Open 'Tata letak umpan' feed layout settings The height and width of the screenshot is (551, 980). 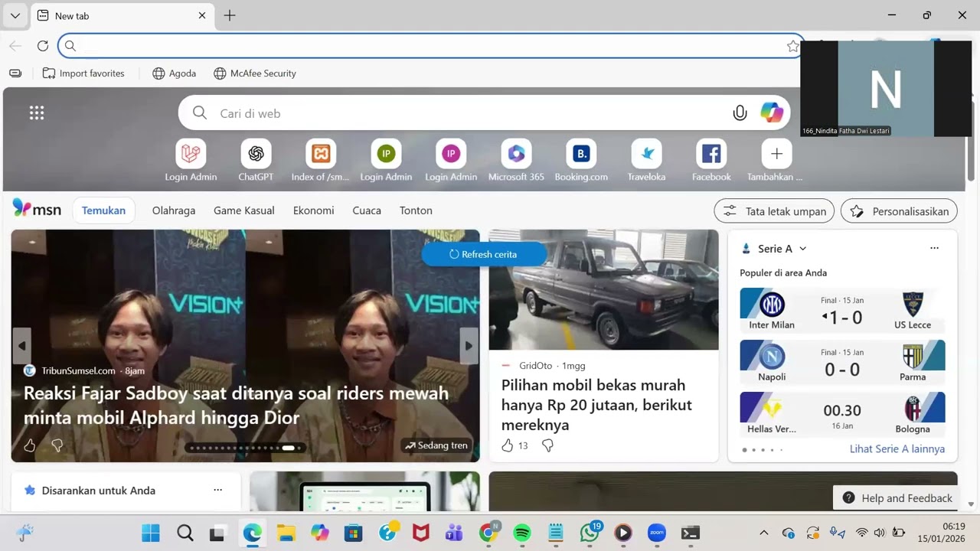pos(774,211)
